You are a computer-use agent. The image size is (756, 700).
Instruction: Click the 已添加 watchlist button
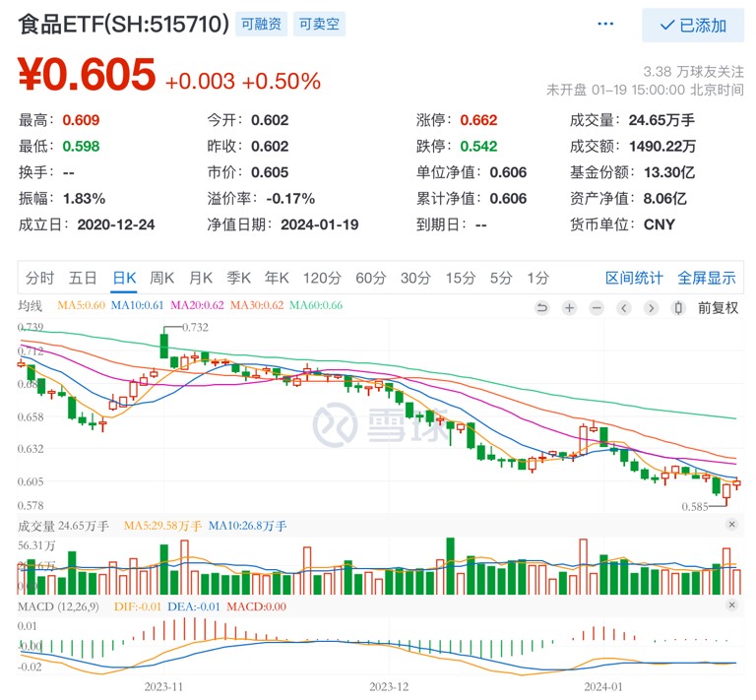pyautogui.click(x=693, y=25)
